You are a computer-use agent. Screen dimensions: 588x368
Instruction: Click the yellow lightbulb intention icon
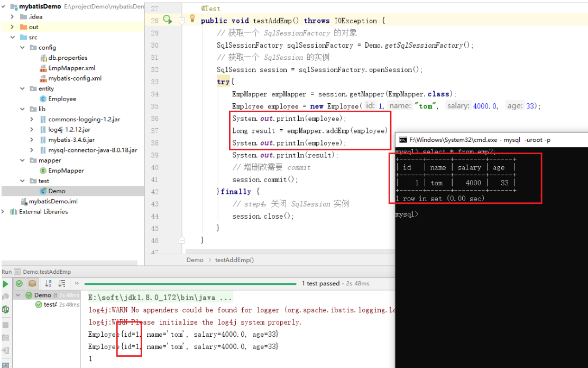tap(192, 17)
